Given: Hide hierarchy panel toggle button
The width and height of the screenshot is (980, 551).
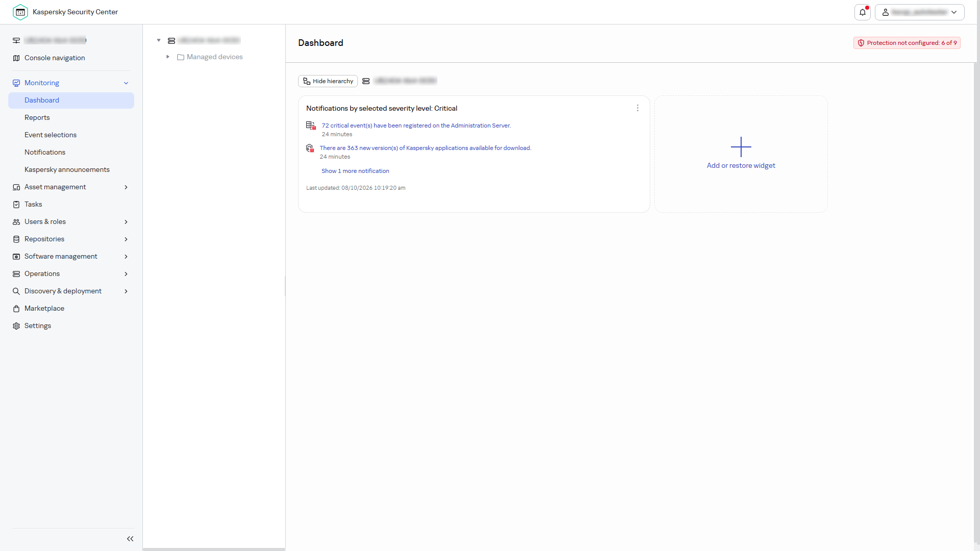Looking at the screenshot, I should pos(328,81).
